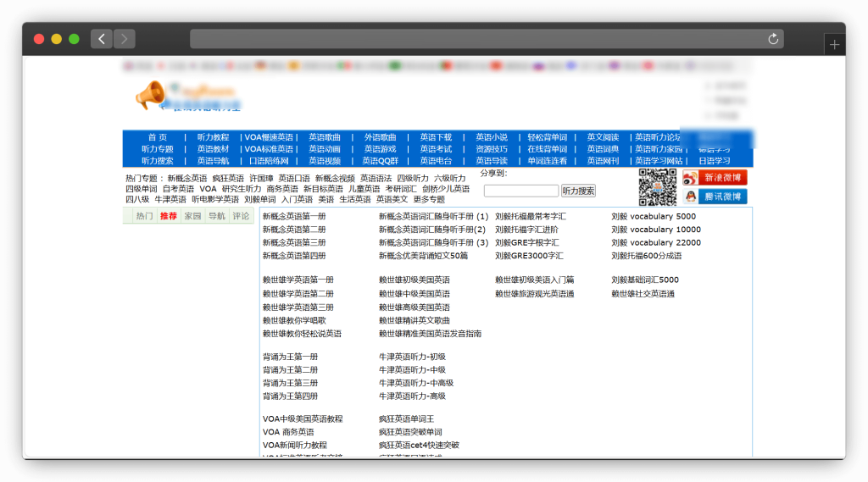
Task: Click the browser forward arrow button
Action: 125,39
